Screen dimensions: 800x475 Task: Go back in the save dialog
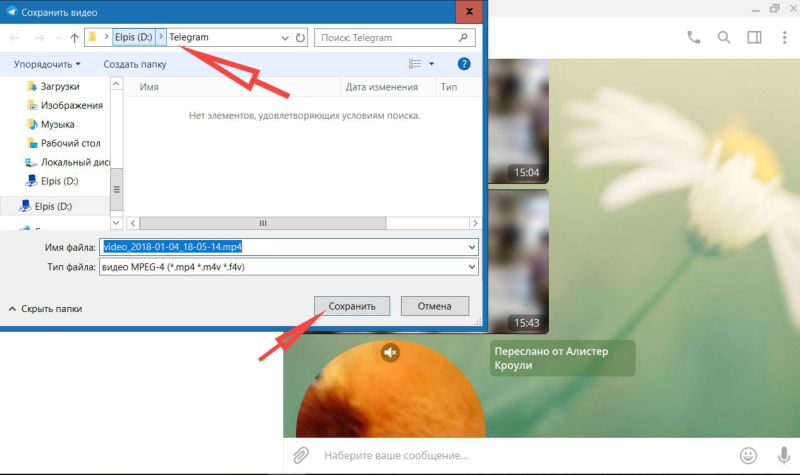point(15,38)
